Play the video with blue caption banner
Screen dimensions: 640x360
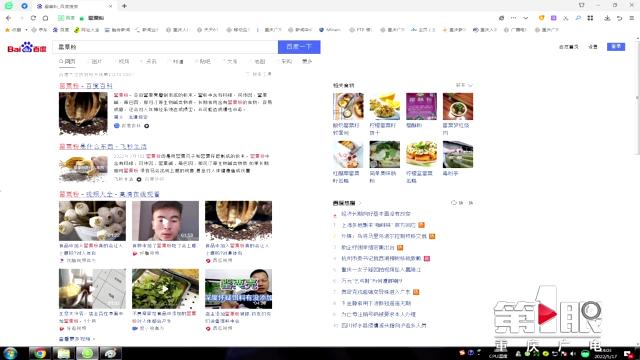click(x=238, y=289)
